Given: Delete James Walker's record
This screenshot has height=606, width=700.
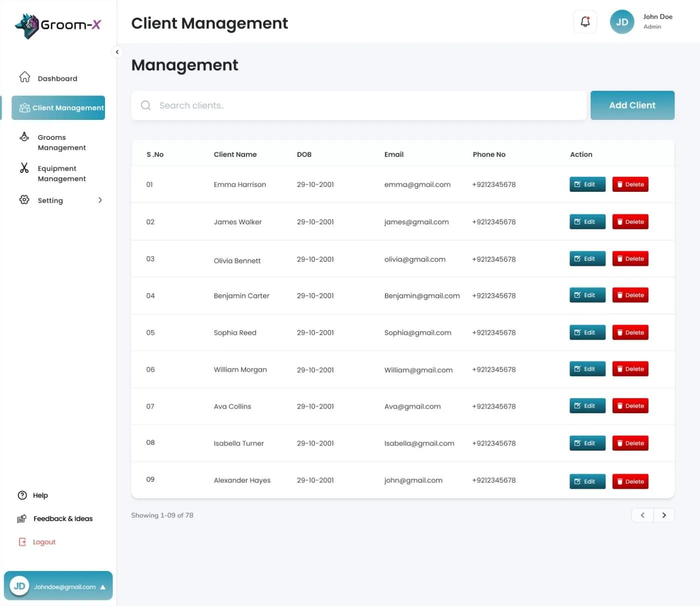Looking at the screenshot, I should point(630,222).
